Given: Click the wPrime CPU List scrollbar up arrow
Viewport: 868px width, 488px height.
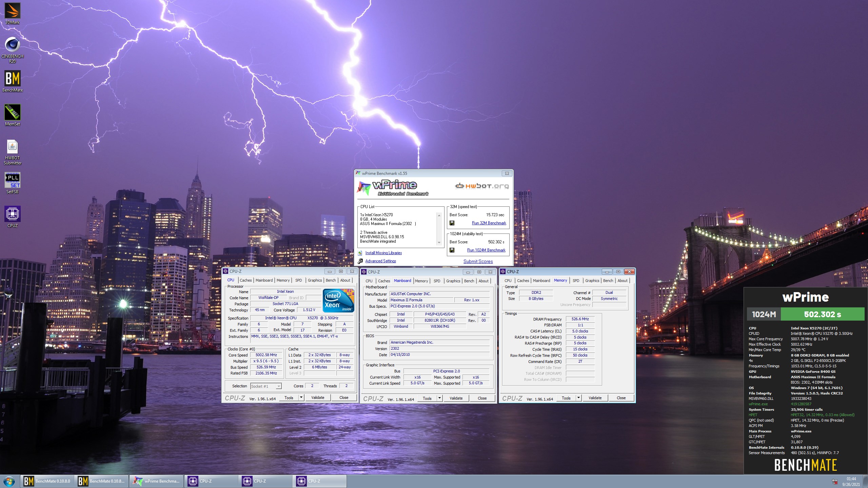Looking at the screenshot, I should pyautogui.click(x=439, y=215).
